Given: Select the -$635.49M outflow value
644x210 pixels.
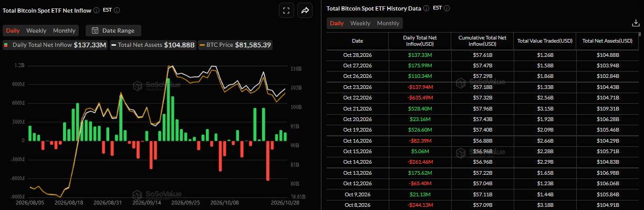Looking at the screenshot, I should [x=420, y=97].
